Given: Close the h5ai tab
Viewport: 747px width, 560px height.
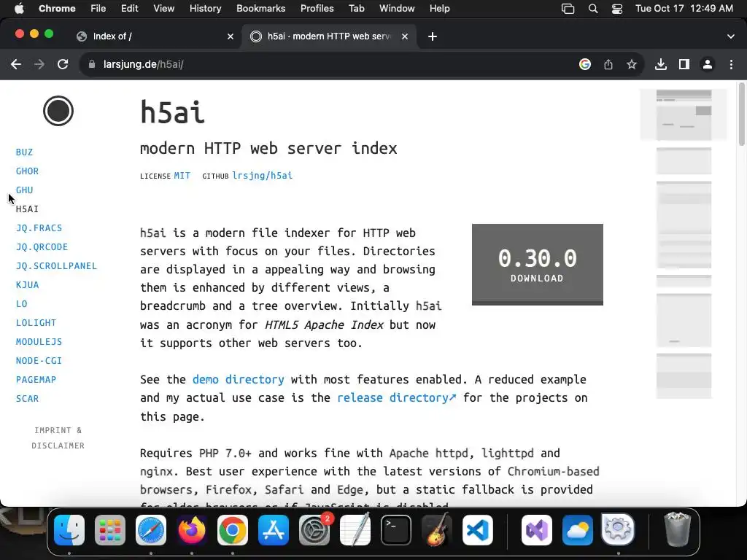Looking at the screenshot, I should [405, 36].
